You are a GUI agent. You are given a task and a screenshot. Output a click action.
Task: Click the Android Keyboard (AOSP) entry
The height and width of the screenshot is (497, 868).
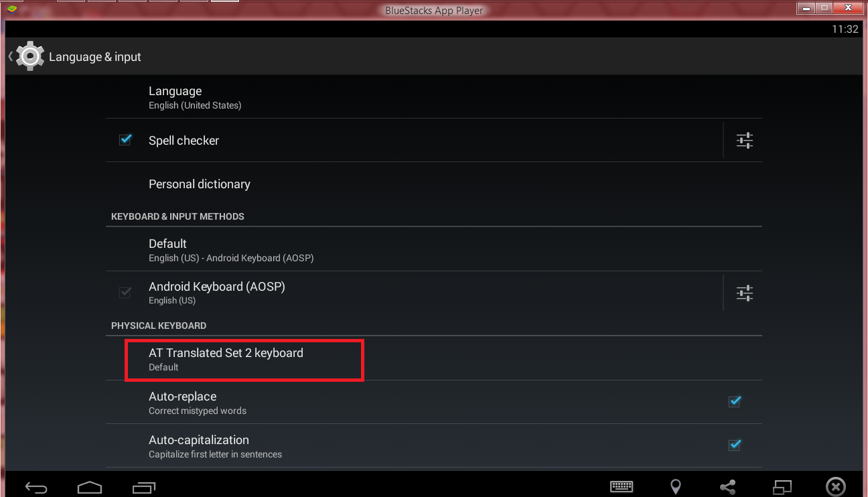coord(414,293)
